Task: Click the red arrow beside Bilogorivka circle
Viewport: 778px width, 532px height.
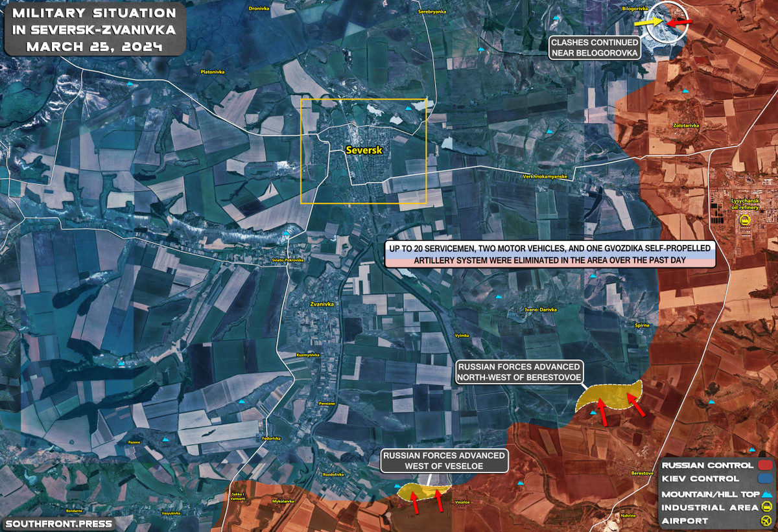Action: coord(680,23)
